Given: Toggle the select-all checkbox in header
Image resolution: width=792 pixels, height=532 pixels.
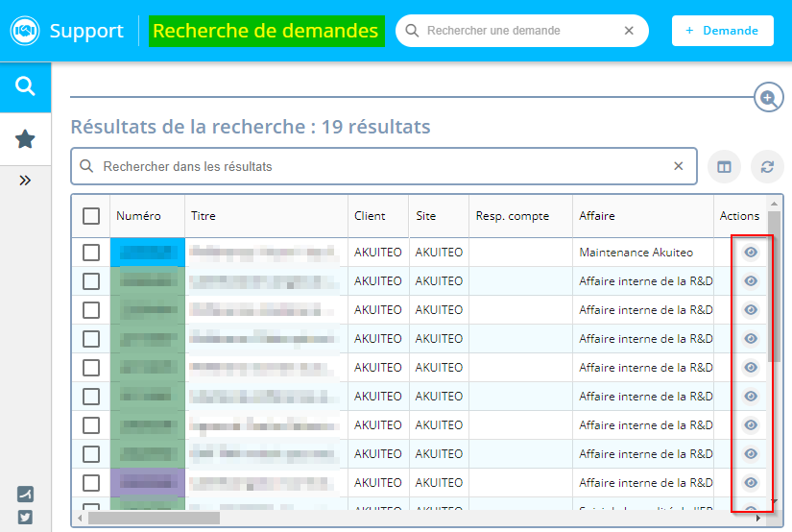Looking at the screenshot, I should (91, 216).
